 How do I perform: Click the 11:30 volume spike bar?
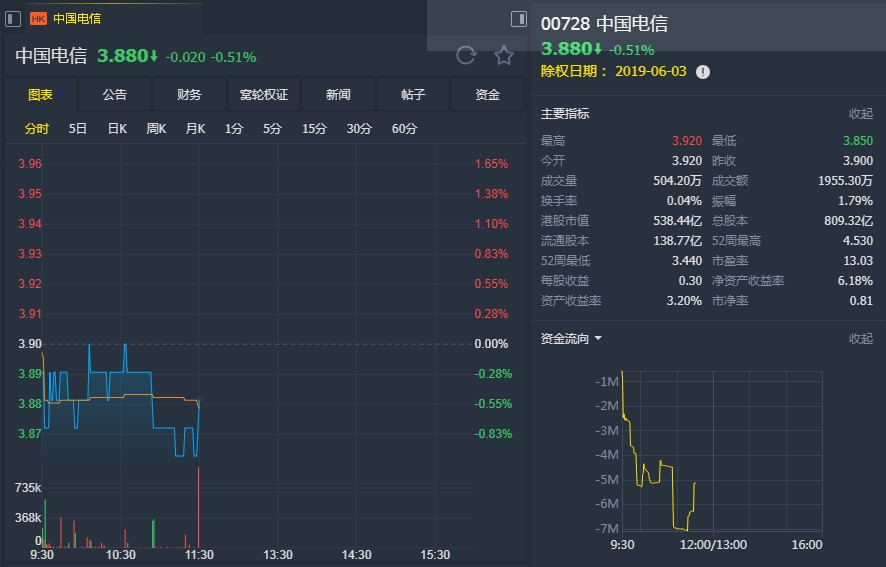pos(198,507)
